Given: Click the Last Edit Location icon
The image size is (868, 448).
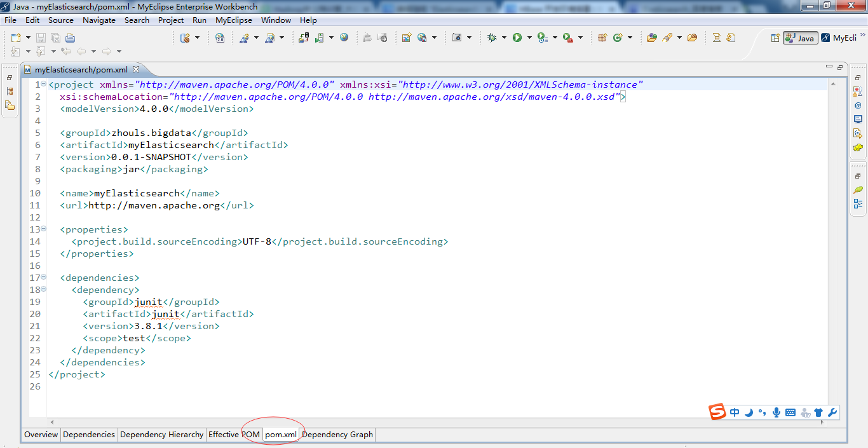Looking at the screenshot, I should pyautogui.click(x=65, y=51).
